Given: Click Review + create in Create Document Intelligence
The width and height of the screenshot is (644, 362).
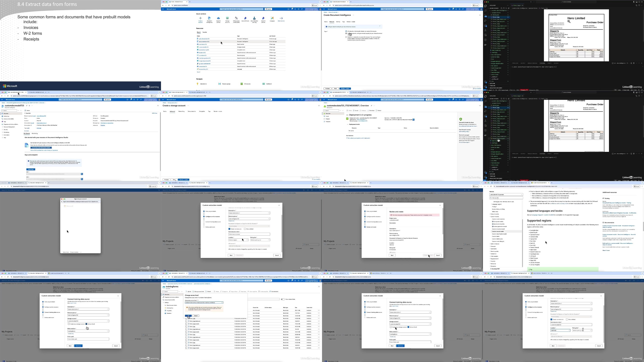Looking at the screenshot, I should (345, 88).
